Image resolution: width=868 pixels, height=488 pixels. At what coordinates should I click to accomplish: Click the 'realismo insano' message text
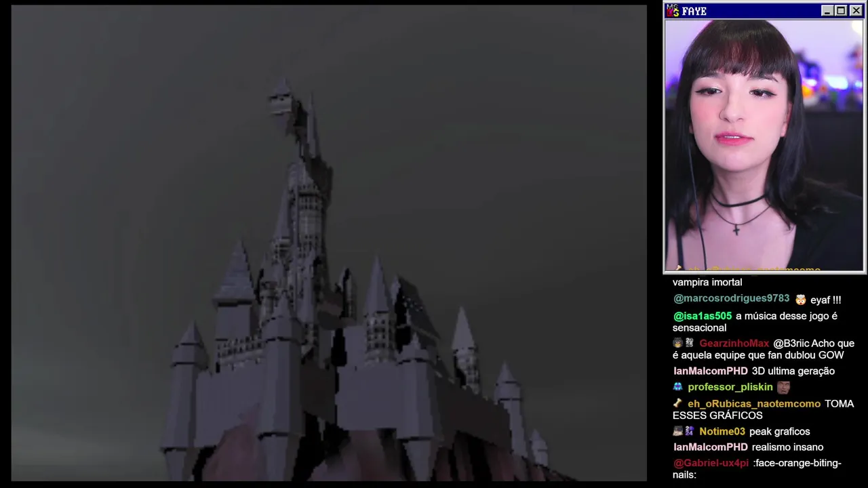pos(787,447)
